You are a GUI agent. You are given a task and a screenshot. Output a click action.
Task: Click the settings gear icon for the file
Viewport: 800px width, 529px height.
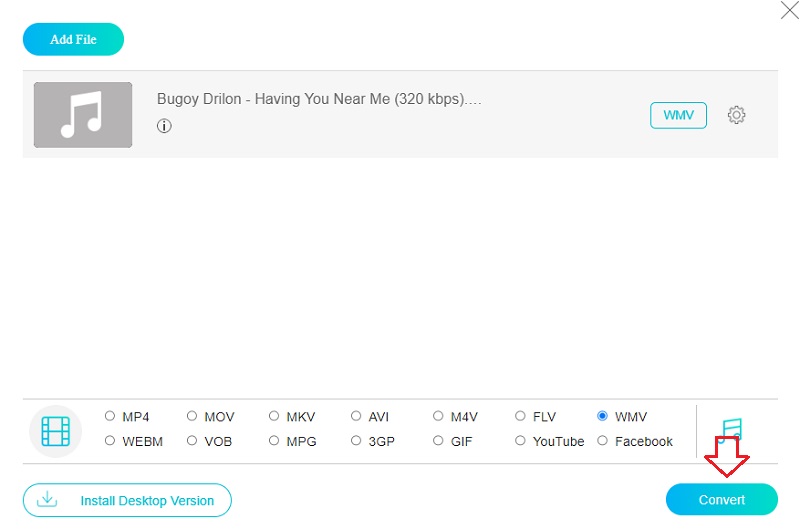736,115
